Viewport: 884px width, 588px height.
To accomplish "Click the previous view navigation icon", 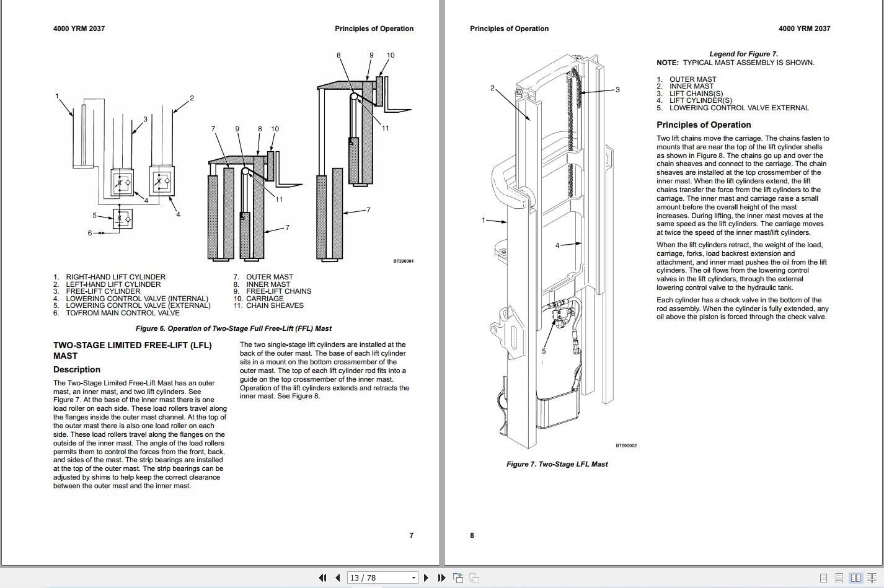I will [458, 577].
